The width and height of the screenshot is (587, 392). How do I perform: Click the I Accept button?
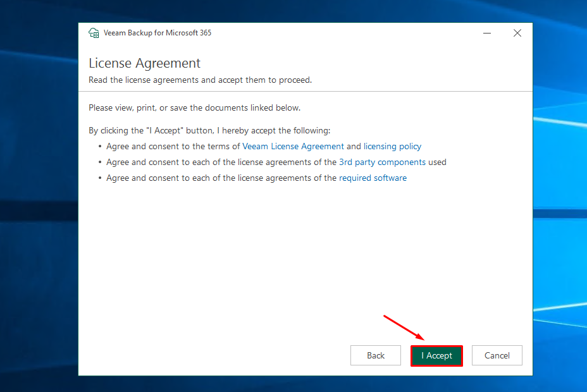pos(436,355)
